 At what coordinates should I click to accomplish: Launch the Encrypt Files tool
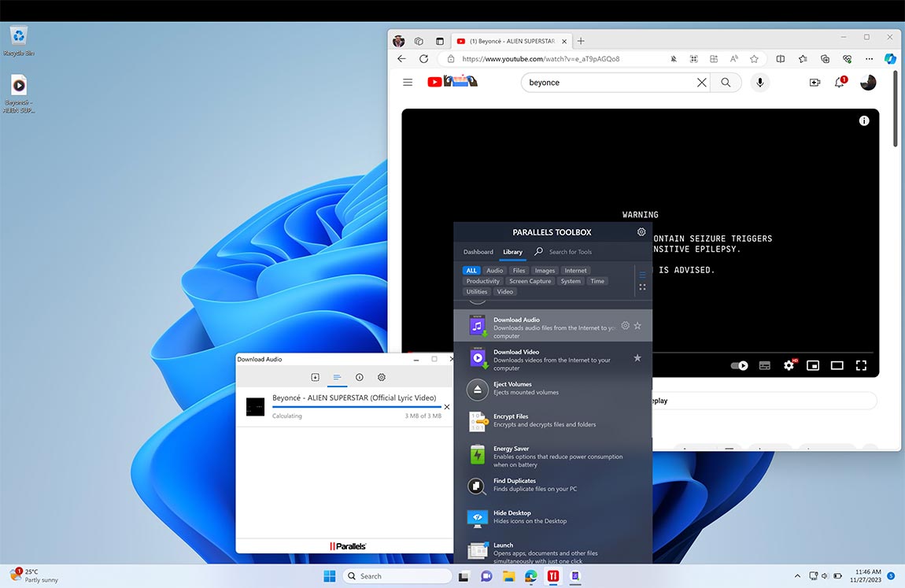point(477,421)
